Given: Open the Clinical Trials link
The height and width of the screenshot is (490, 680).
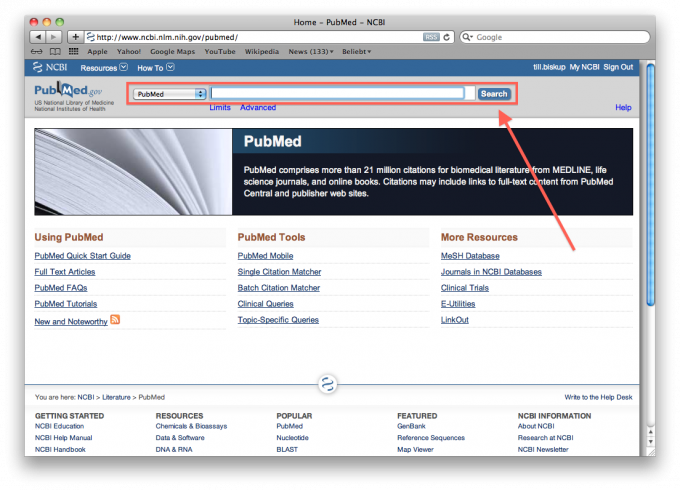Looking at the screenshot, I should (x=464, y=288).
